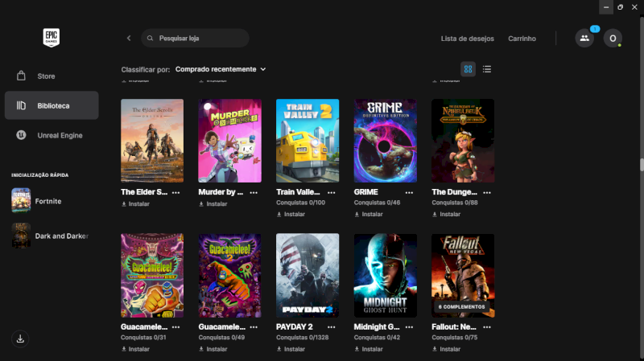
Task: Install The Dungeon of Naheulbeuk
Action: tap(447, 214)
